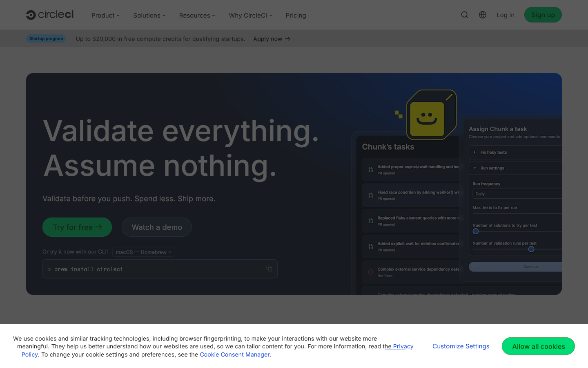Click the Chunk smiley mascot cube
Screen dimensions: 588x368
point(431,115)
